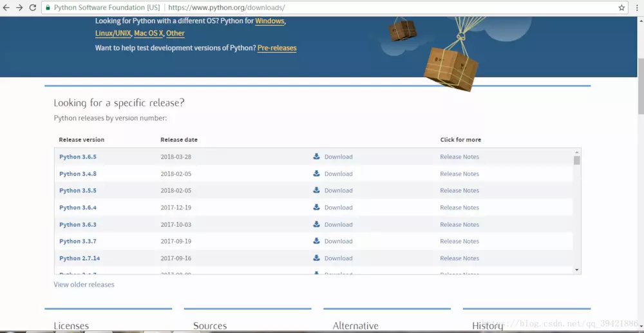Click the download icon for Python 3.4.8
Screen dimensions: 644x333
316,173
